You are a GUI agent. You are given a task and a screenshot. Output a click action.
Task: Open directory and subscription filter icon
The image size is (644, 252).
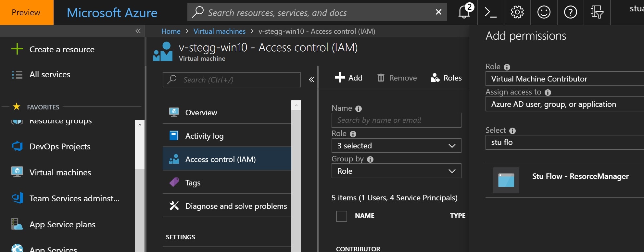pyautogui.click(x=597, y=12)
